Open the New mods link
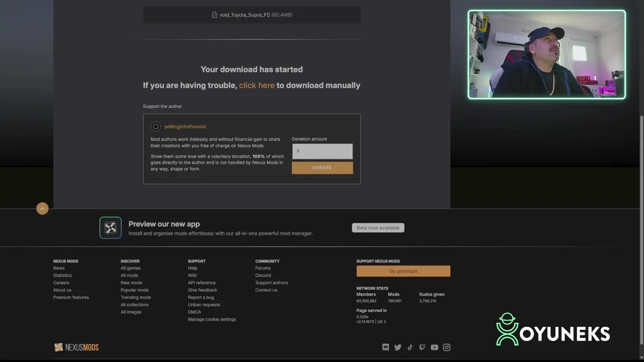This screenshot has height=362, width=644. 131,283
